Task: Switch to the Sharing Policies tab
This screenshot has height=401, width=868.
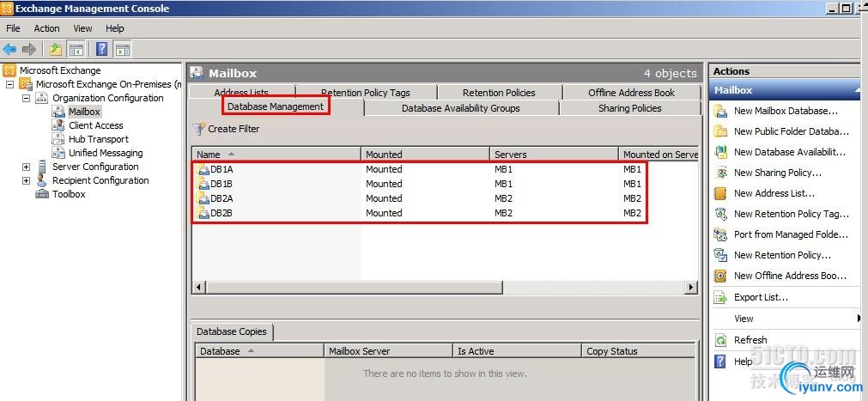Action: coord(630,108)
